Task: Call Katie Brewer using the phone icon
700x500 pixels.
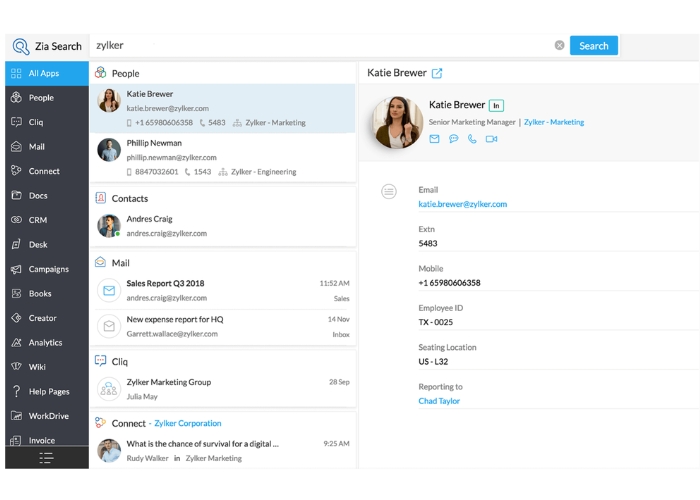Action: click(x=472, y=139)
